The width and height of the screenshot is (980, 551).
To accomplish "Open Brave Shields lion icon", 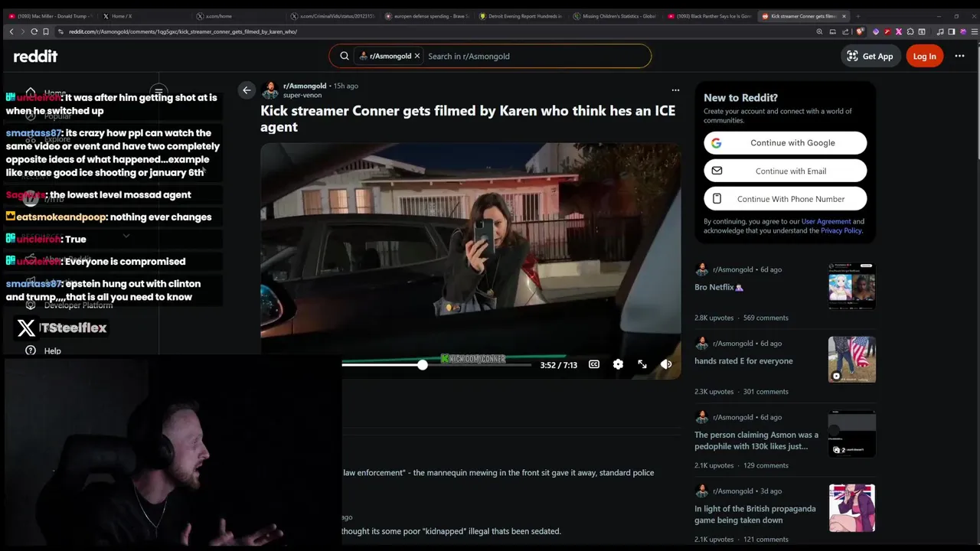I will point(861,31).
